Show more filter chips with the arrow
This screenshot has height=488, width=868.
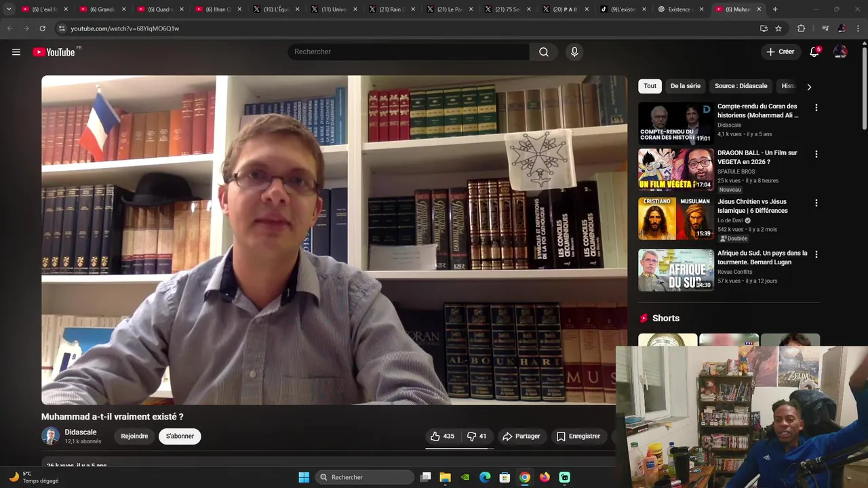click(x=809, y=87)
